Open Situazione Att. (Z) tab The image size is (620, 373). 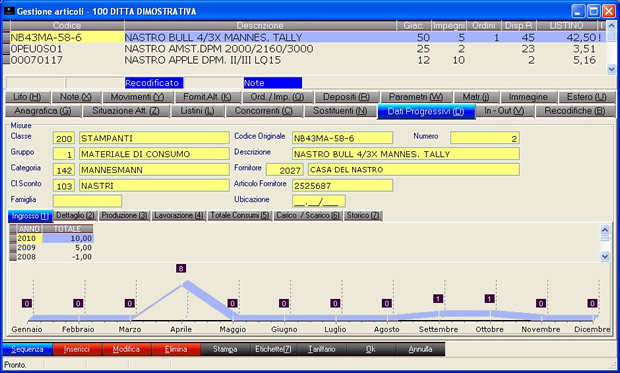coord(126,111)
